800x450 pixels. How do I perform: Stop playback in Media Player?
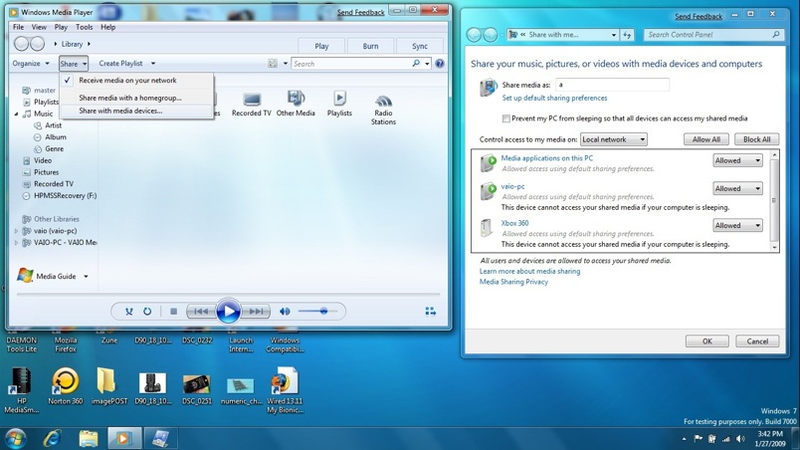[173, 311]
